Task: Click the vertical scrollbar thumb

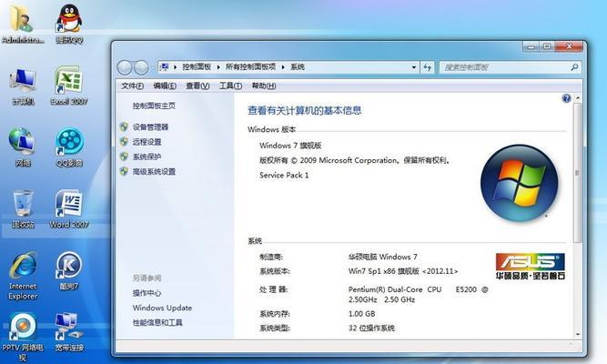Action: coord(577,173)
